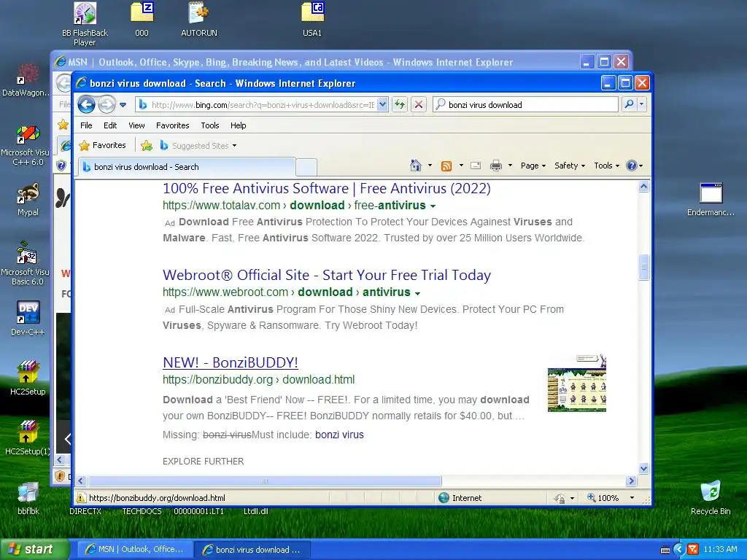Click the Internet zone globe in status bar
747x560 pixels.
(x=444, y=498)
